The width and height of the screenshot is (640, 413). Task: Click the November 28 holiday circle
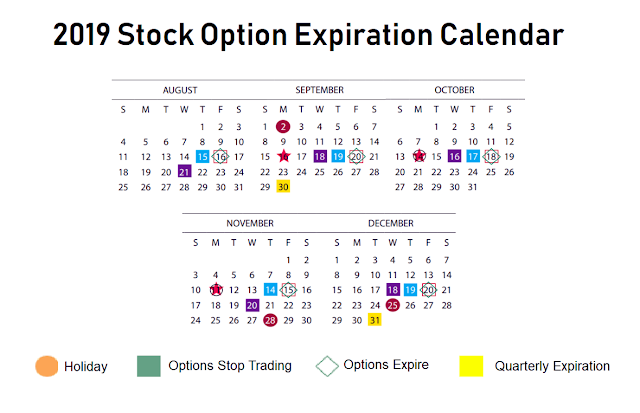tap(270, 320)
